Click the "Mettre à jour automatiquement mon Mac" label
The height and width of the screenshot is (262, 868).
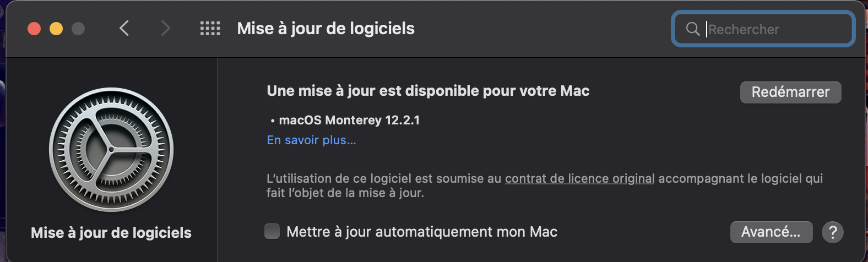click(x=422, y=232)
